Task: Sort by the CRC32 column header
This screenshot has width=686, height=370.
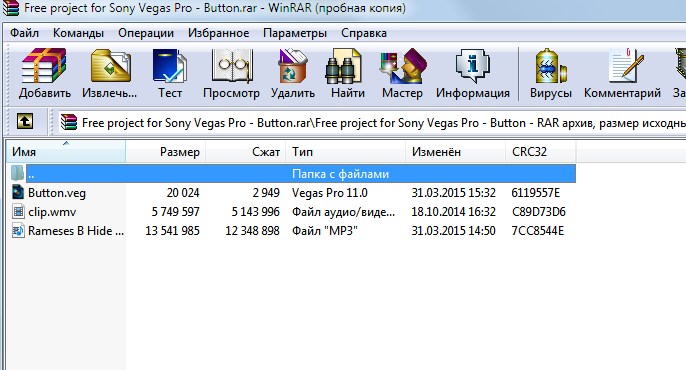Action: coord(541,152)
